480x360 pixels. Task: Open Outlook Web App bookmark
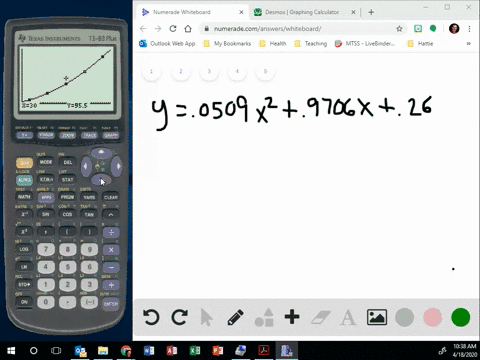(x=167, y=43)
